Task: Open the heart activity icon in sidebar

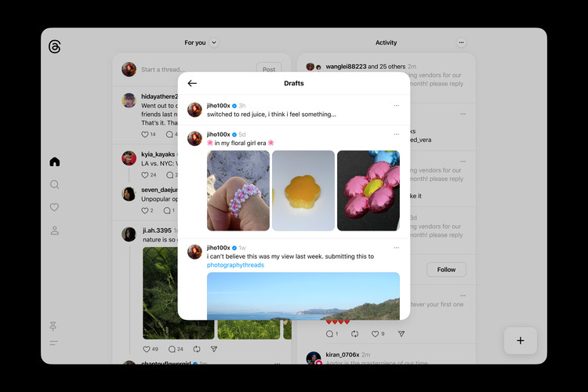Action: coord(54,208)
